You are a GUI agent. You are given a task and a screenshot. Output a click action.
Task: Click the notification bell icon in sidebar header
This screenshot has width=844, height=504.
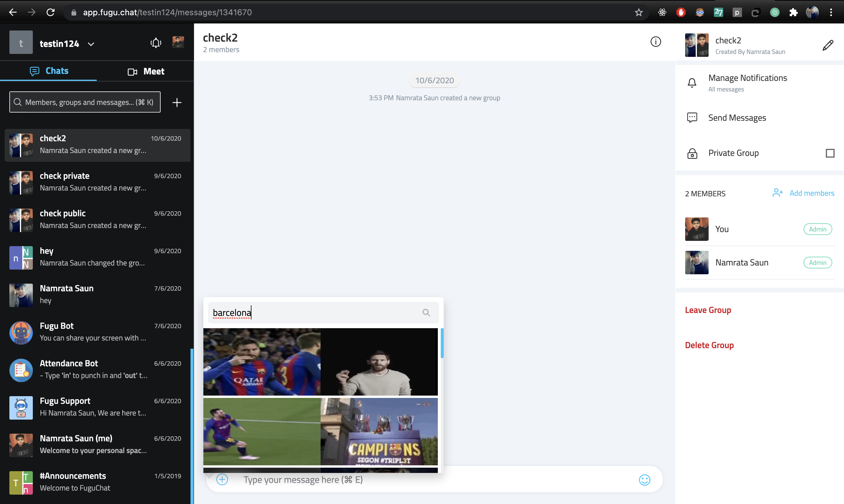coord(156,43)
